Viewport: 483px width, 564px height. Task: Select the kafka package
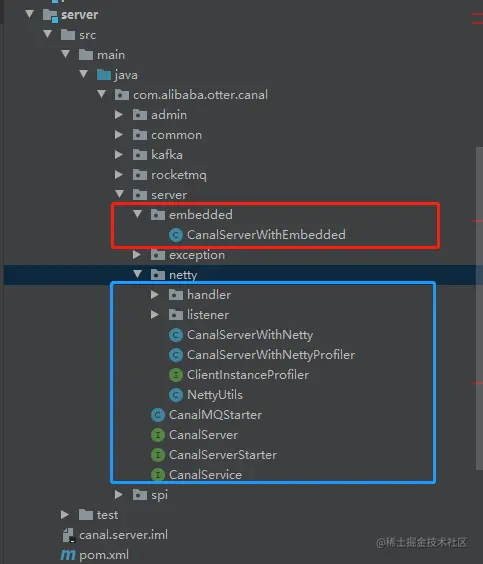click(x=167, y=155)
